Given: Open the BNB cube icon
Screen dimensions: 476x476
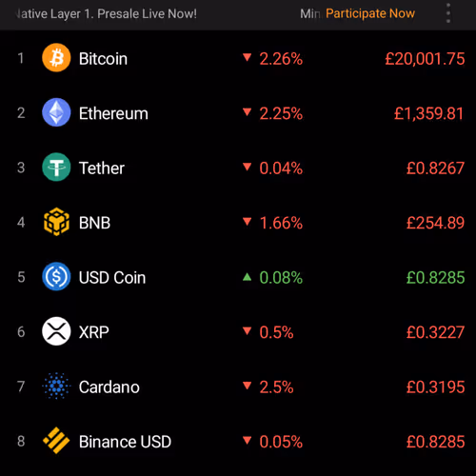Looking at the screenshot, I should coord(56,222).
